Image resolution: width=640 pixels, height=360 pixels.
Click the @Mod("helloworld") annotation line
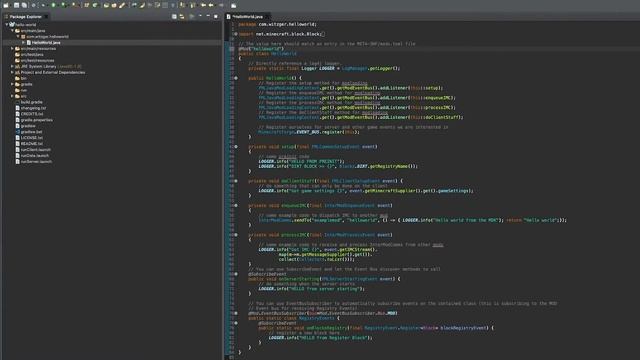tap(261, 49)
